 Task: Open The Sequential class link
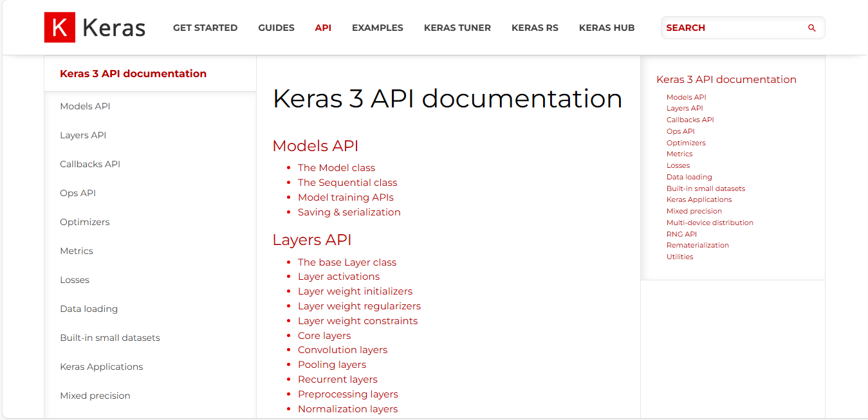[347, 183]
